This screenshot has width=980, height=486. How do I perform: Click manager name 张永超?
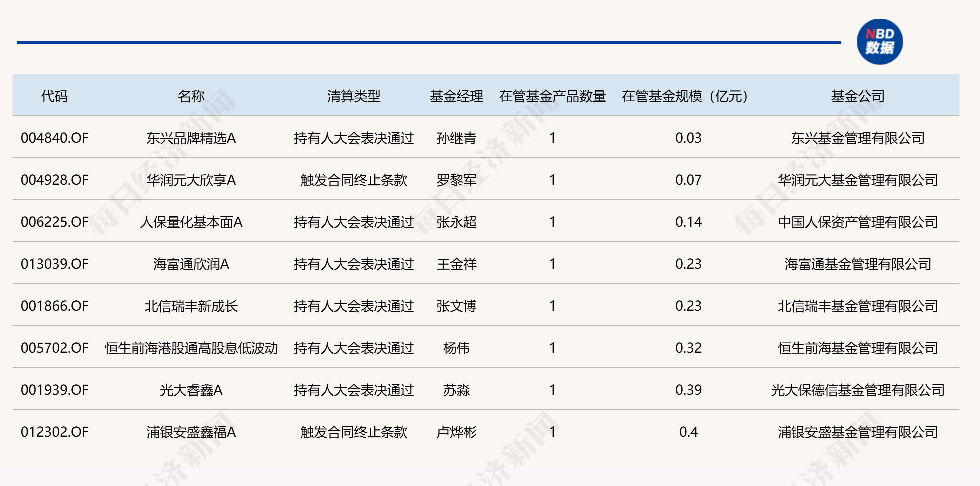[x=457, y=222]
